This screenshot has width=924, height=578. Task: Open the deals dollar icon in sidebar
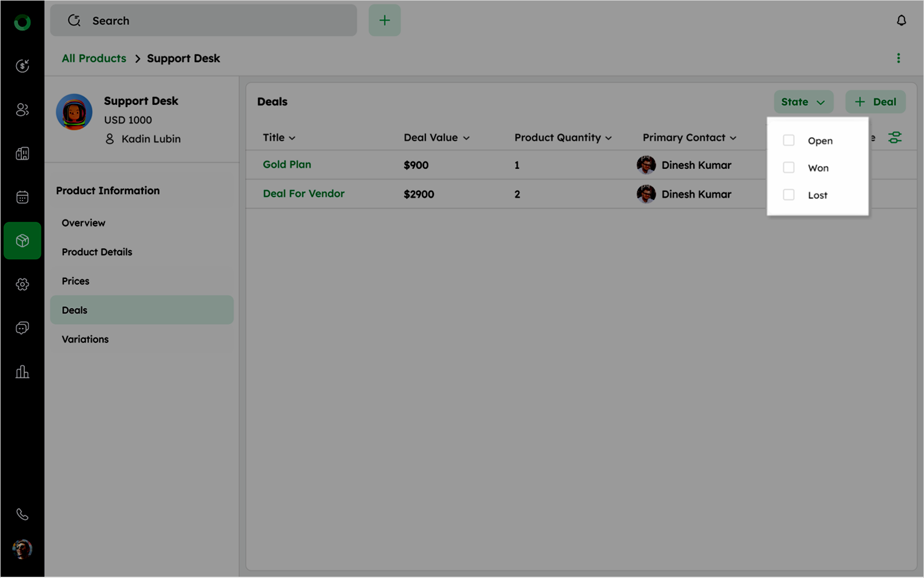click(22, 66)
